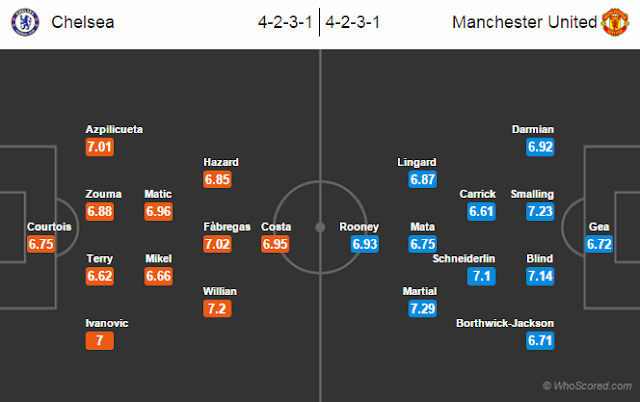This screenshot has height=402, width=640.
Task: Click Smalling's 7.23 rating badge
Action: [x=540, y=211]
